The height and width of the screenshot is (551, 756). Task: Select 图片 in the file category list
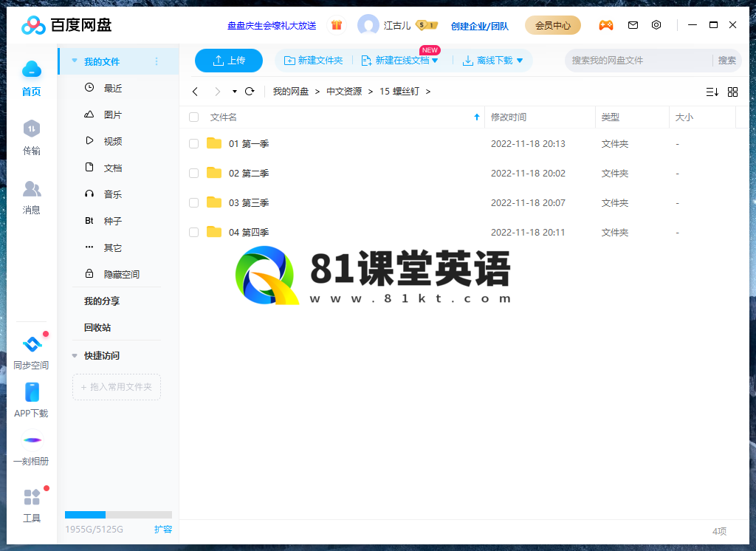(112, 115)
